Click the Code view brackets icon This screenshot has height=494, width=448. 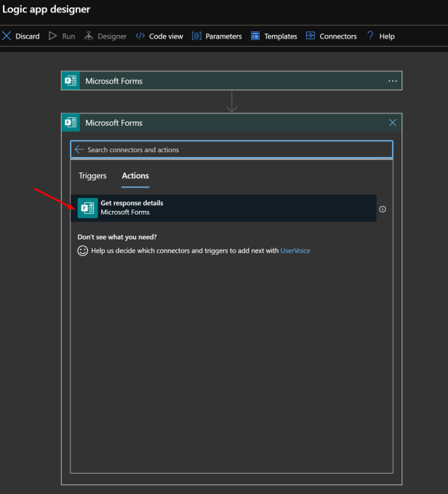140,36
